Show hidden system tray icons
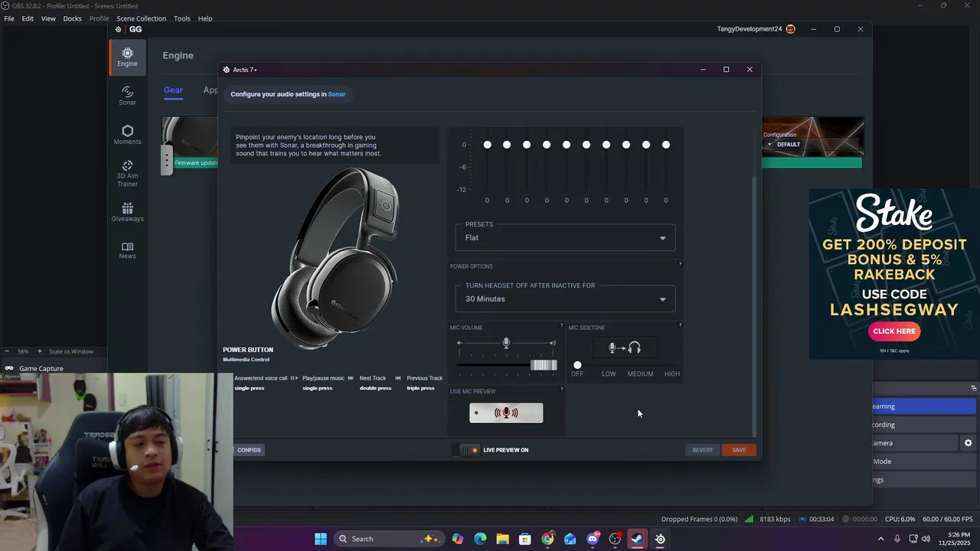Screen dimensions: 980x551 (880, 539)
